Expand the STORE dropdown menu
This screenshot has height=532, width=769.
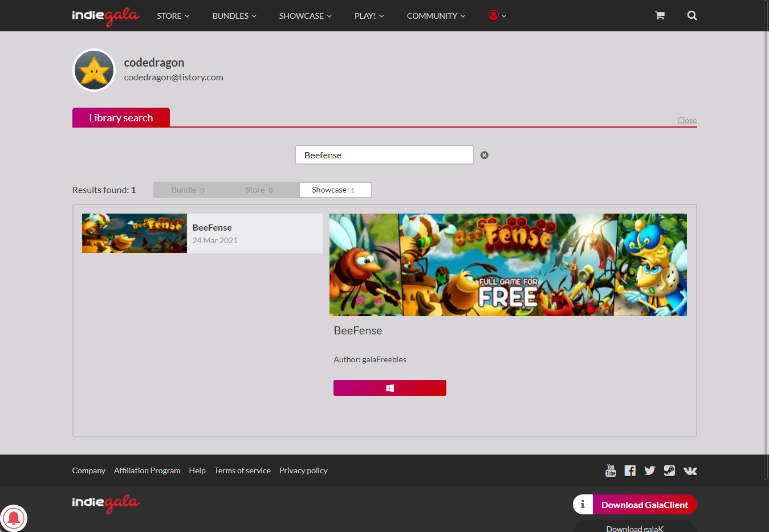coord(173,16)
